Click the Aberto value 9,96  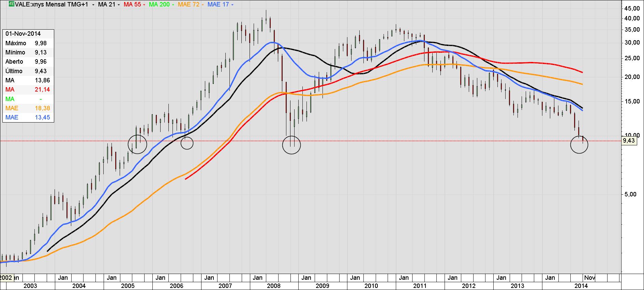[41, 62]
